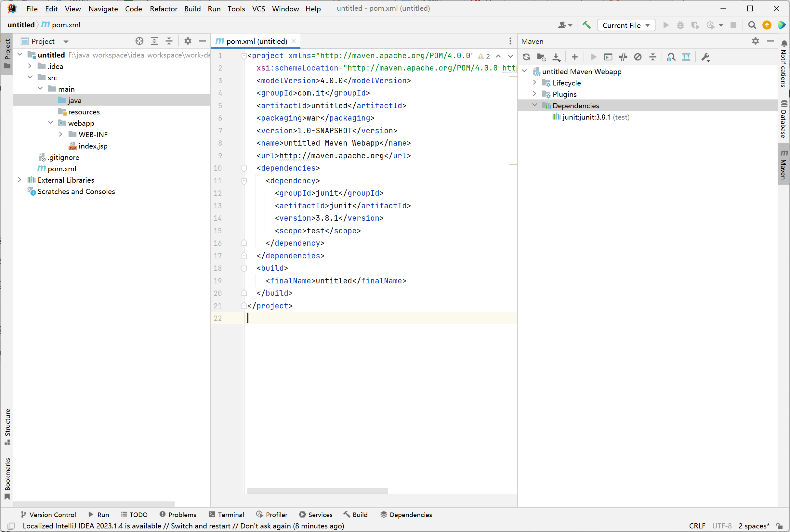Open the code-with-me user icon dropdown

pyautogui.click(x=565, y=25)
